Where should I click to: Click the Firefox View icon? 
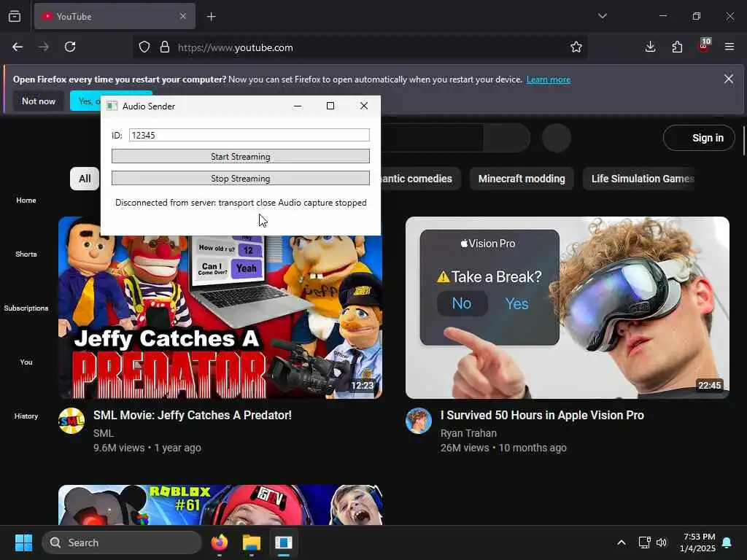[15, 16]
